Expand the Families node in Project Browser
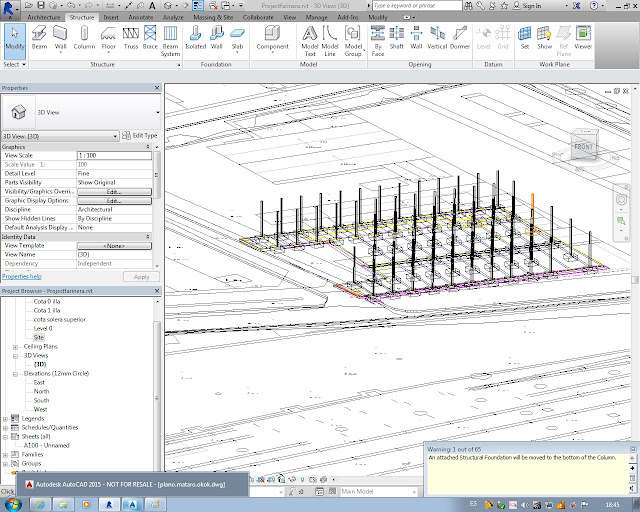 point(7,455)
